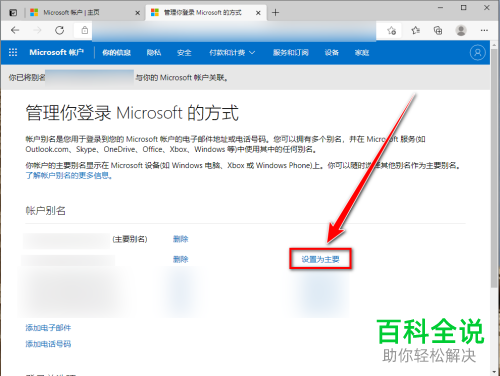Open the Microsoft app launcher grid

[x=13, y=52]
